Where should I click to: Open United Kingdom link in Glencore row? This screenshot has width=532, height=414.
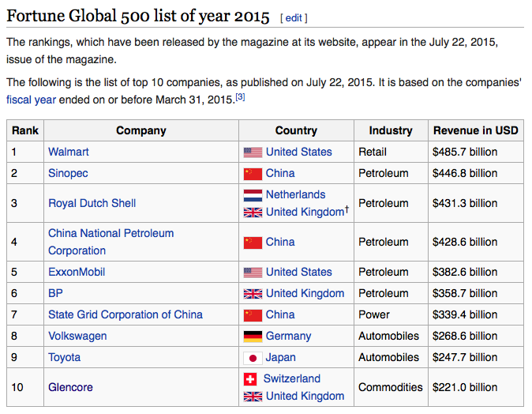[x=305, y=396]
